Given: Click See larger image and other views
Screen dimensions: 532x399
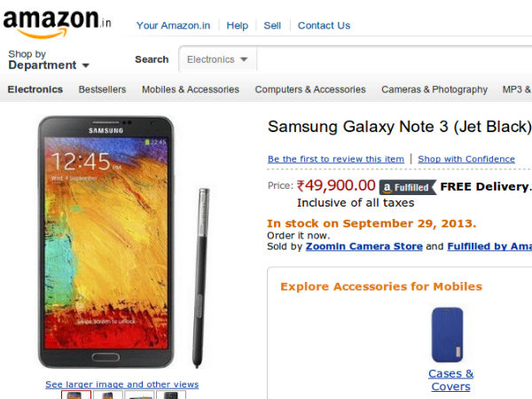Looking at the screenshot, I should [x=122, y=385].
